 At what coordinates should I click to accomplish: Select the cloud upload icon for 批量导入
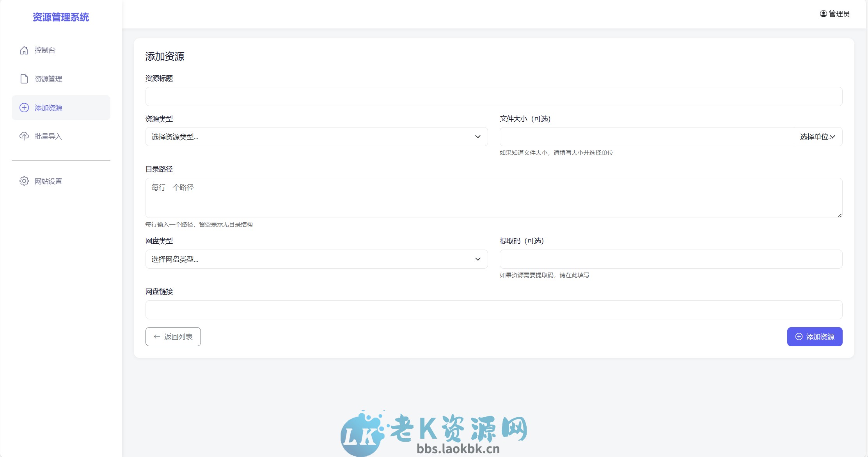[x=24, y=136]
